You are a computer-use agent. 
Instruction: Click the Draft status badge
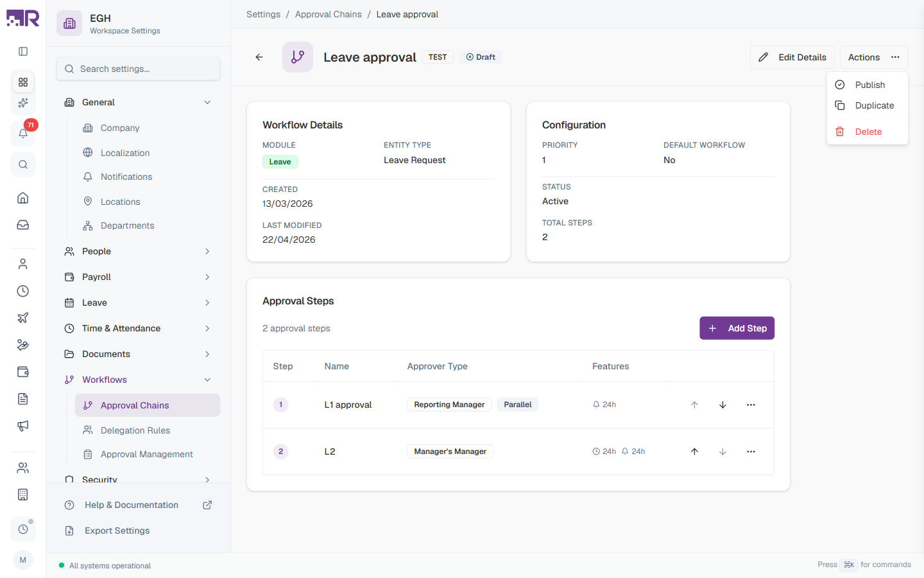481,57
